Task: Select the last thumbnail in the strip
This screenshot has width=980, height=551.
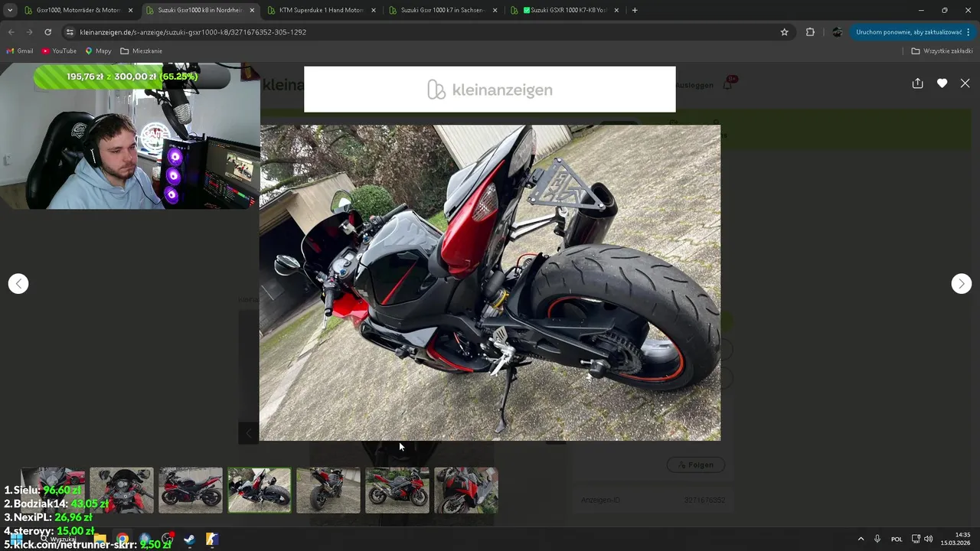Action: click(x=466, y=490)
